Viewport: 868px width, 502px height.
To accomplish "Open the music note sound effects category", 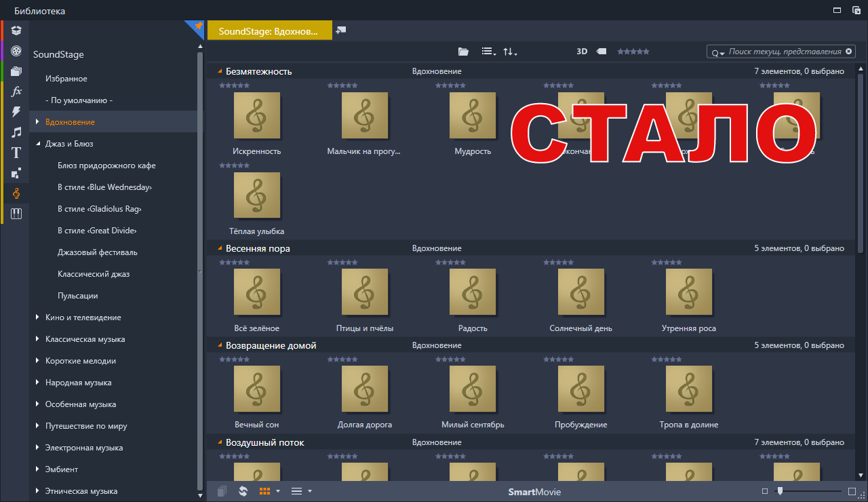I will coord(16,132).
